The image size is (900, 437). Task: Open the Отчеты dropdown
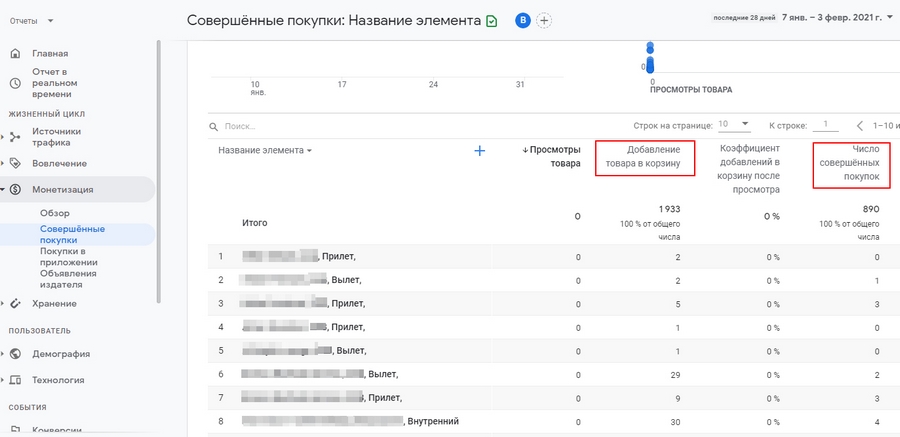point(32,21)
